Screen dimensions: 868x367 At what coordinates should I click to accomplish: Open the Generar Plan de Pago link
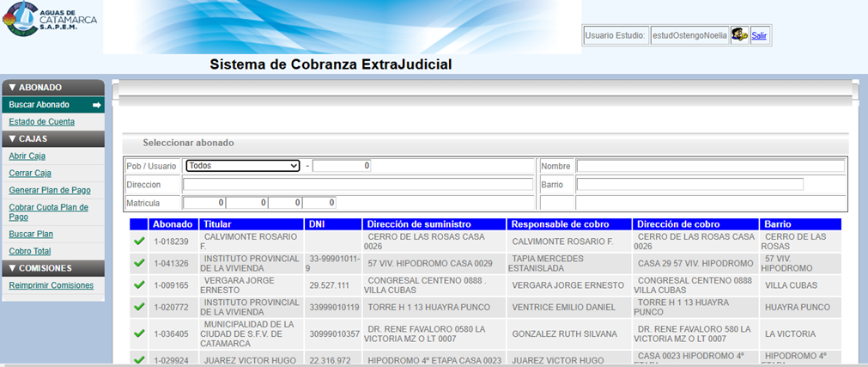click(x=49, y=190)
